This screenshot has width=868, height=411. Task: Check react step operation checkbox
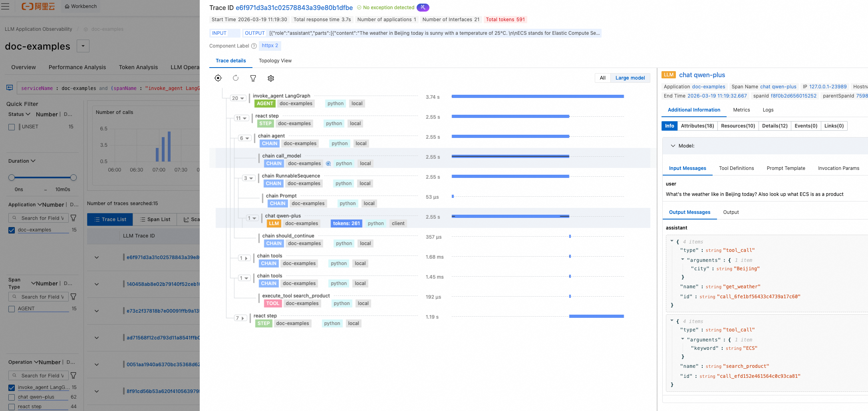12,407
